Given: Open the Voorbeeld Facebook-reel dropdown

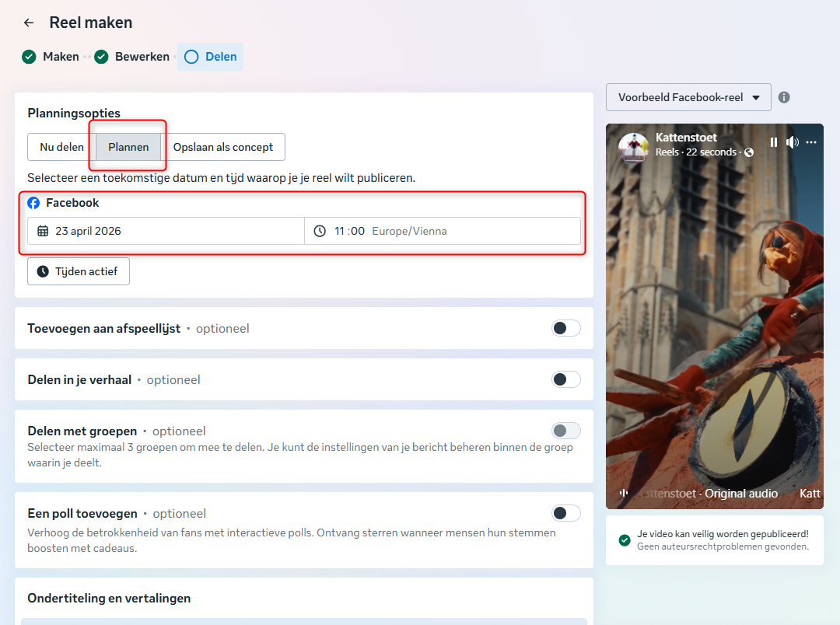Looking at the screenshot, I should (x=688, y=97).
